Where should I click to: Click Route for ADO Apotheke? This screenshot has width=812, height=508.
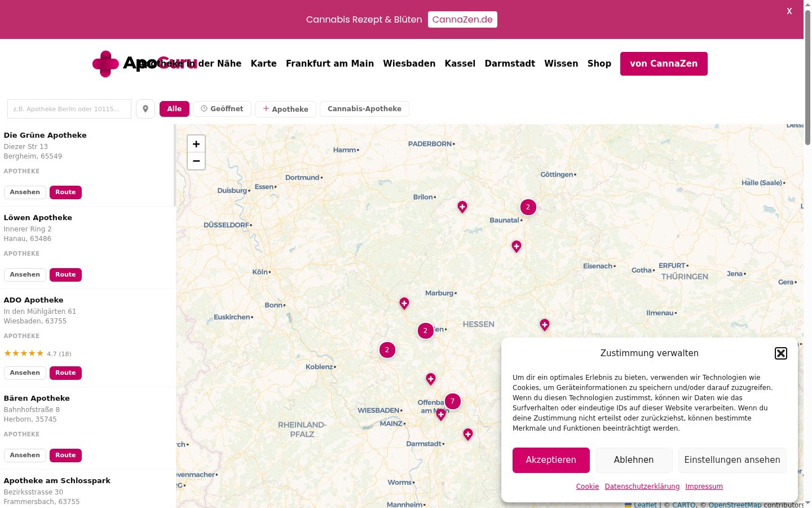pyautogui.click(x=65, y=373)
